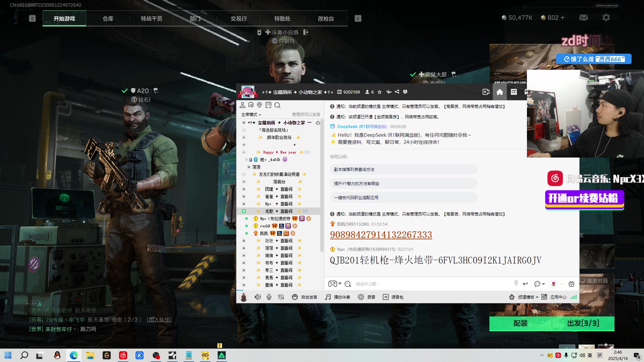Switch to 特勤处 tab
Image resolution: width=644 pixels, height=362 pixels.
pos(282,18)
